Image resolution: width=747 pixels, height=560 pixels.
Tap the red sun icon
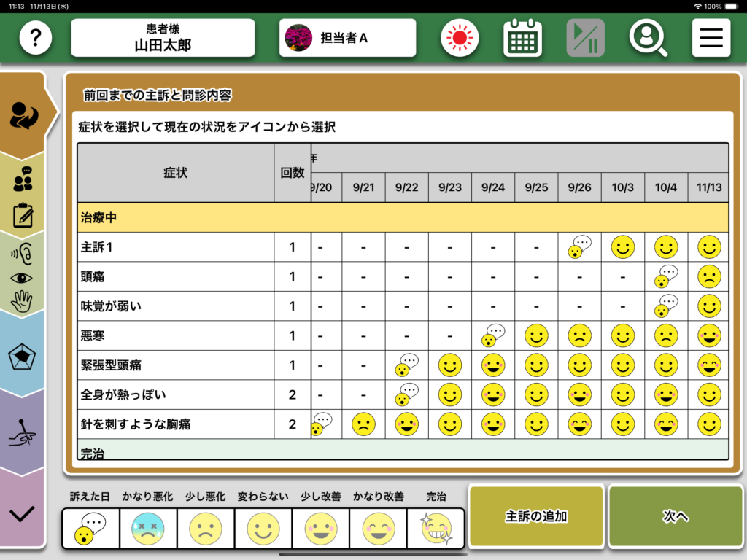460,38
